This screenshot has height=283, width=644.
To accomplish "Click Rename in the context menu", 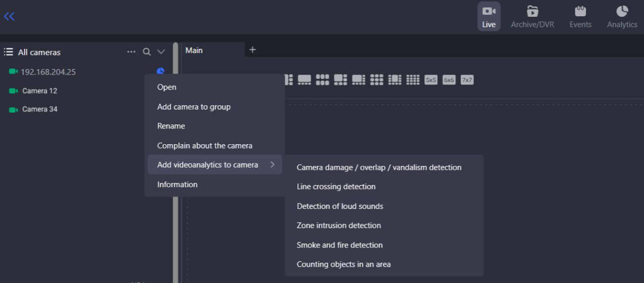I will point(171,126).
